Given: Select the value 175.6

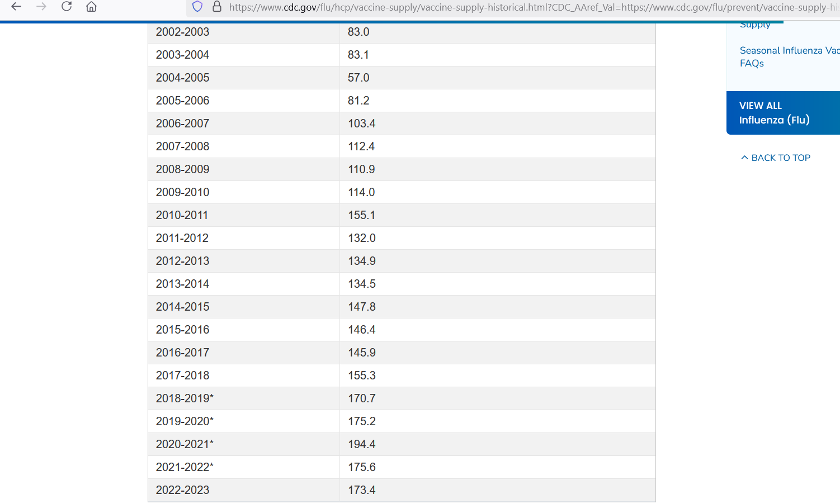Looking at the screenshot, I should click(x=362, y=467).
